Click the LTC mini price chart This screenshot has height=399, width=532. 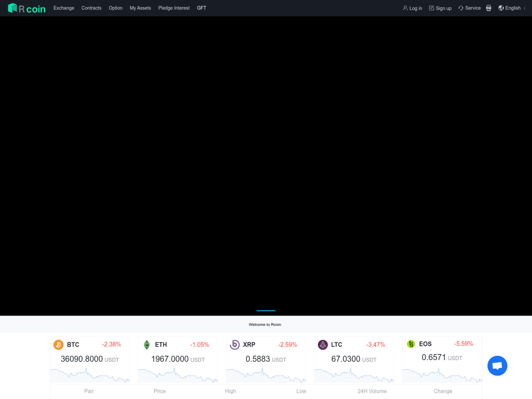tap(354, 375)
